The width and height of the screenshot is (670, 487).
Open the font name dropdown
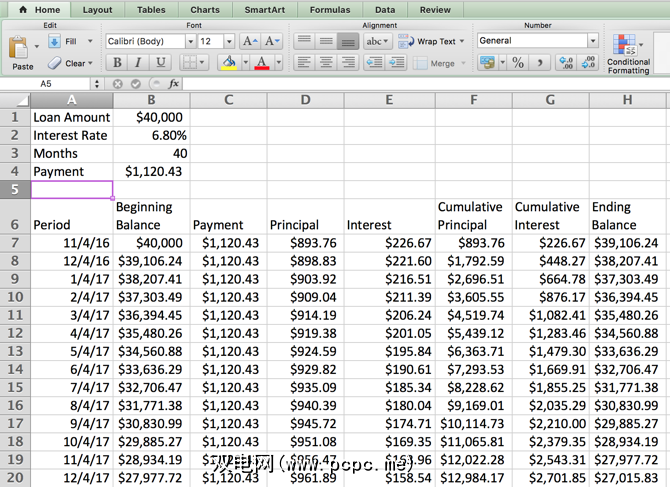click(190, 42)
